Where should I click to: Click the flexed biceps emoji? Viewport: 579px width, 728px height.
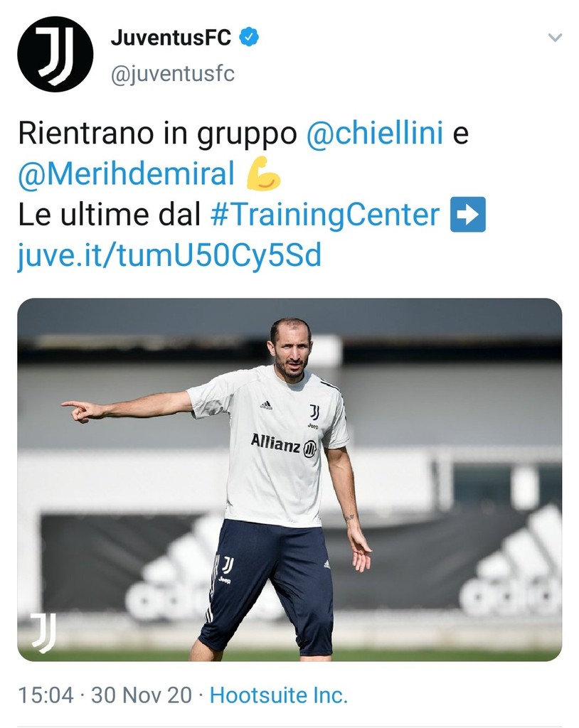pos(263,173)
